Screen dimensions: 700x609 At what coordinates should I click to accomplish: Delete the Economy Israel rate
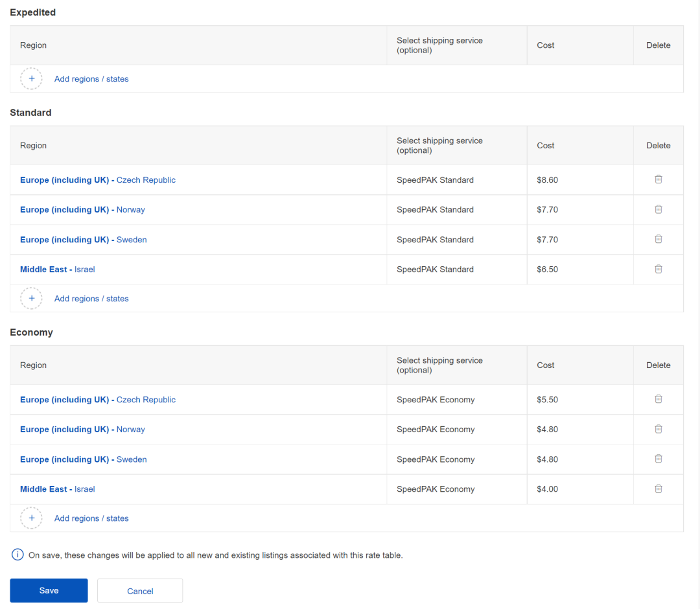[x=658, y=488]
